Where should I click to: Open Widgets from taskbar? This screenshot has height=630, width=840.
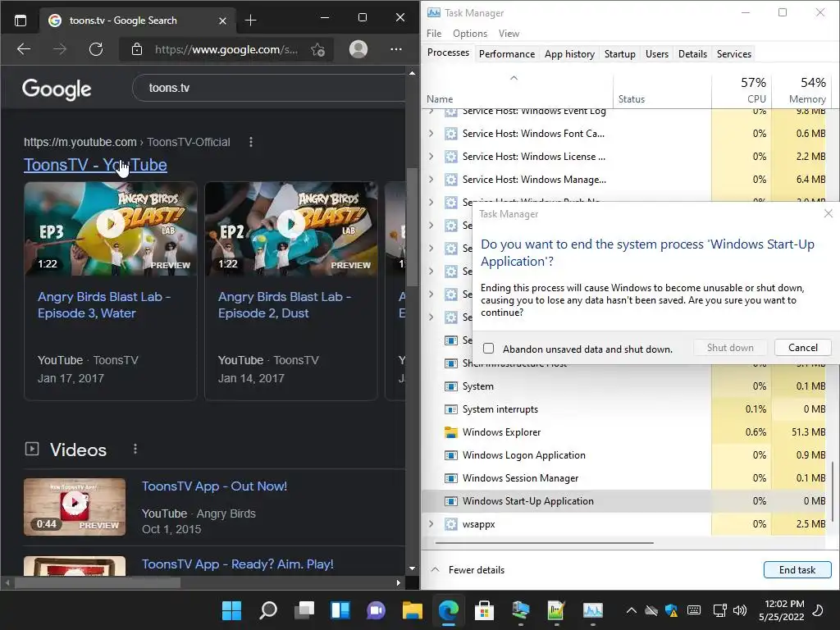coord(340,610)
